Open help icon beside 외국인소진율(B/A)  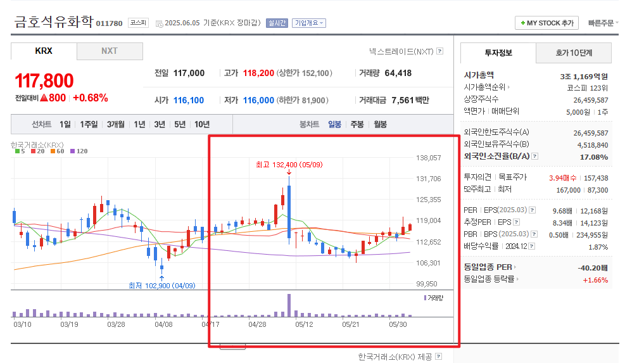[x=534, y=156]
